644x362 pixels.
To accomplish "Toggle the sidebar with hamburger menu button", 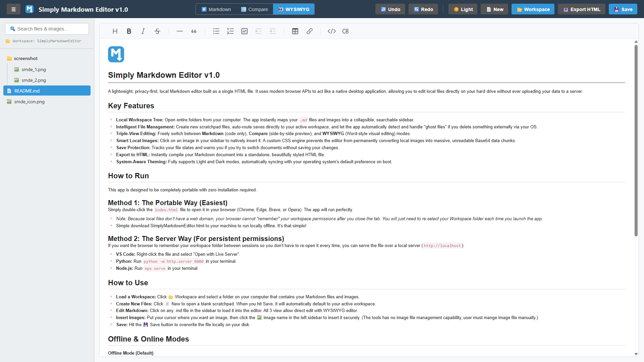I will pos(13,9).
